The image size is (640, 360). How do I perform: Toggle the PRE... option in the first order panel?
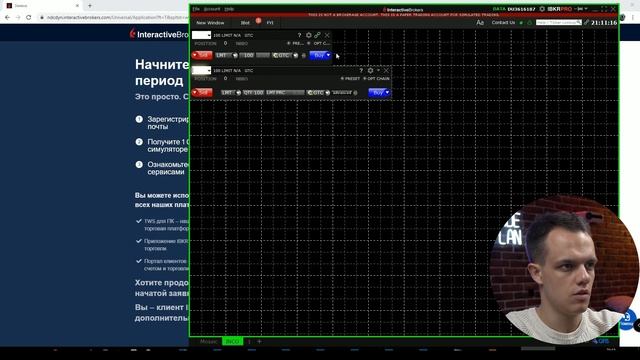[x=296, y=43]
